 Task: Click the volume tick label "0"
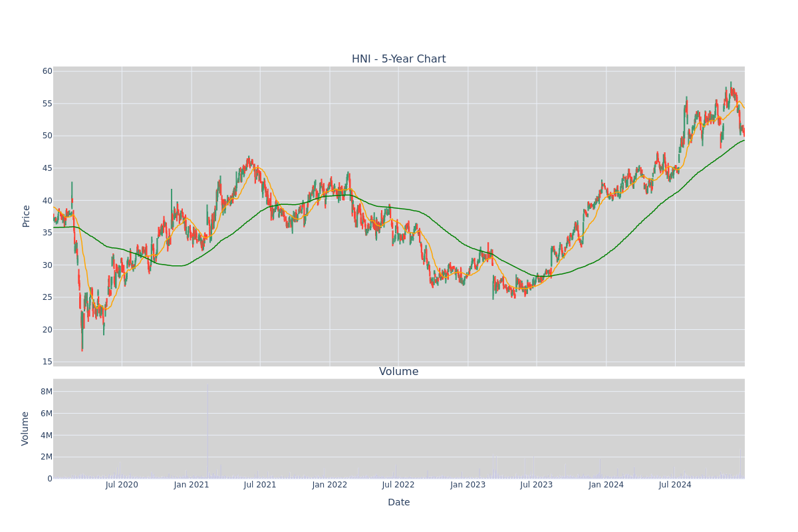50,479
